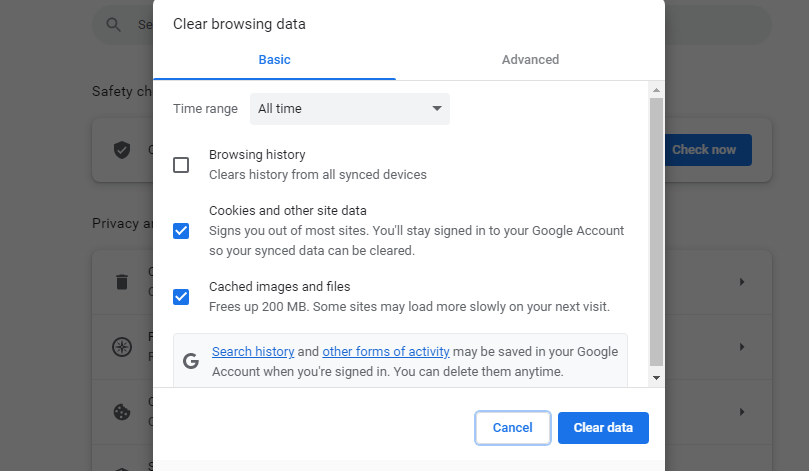Viewport: 809px width, 471px height.
Task: Click the cookie icon in Privacy list
Action: [122, 412]
